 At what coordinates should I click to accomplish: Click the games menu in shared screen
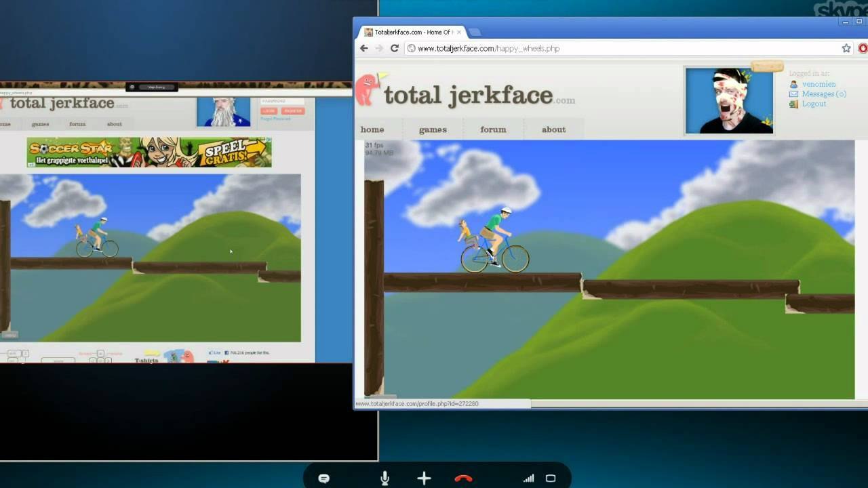40,124
